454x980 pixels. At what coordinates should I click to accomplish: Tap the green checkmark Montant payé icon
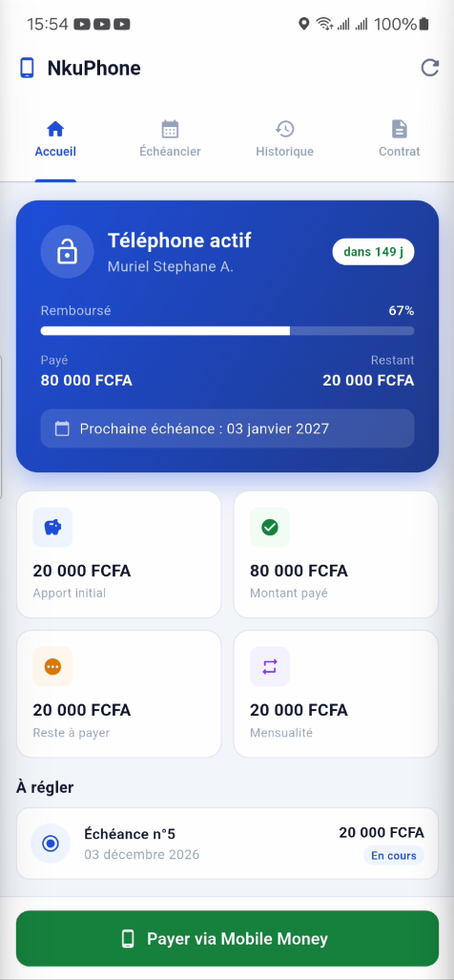(x=270, y=527)
